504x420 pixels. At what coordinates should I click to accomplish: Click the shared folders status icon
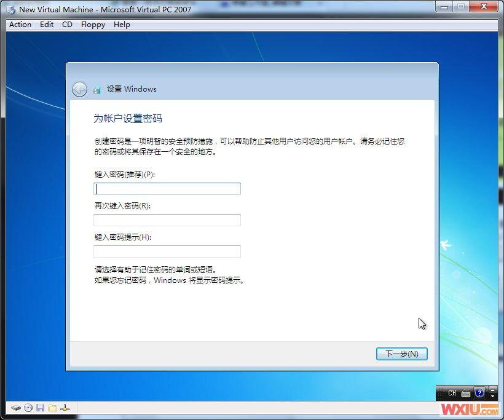pos(52,408)
